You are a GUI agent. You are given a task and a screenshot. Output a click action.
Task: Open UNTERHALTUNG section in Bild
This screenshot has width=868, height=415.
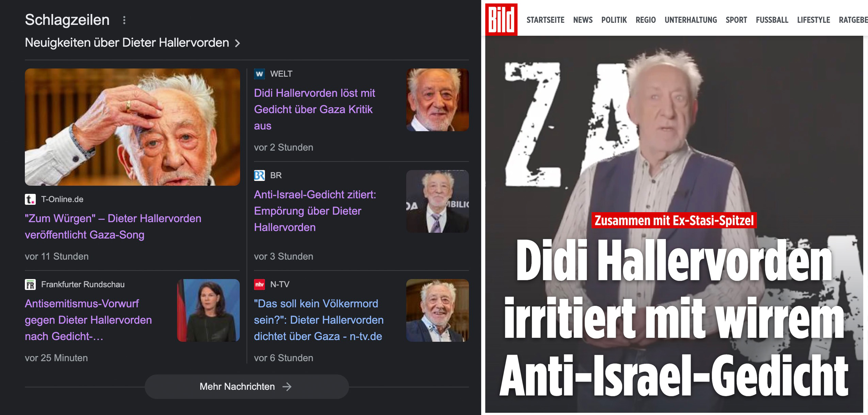pos(691,20)
